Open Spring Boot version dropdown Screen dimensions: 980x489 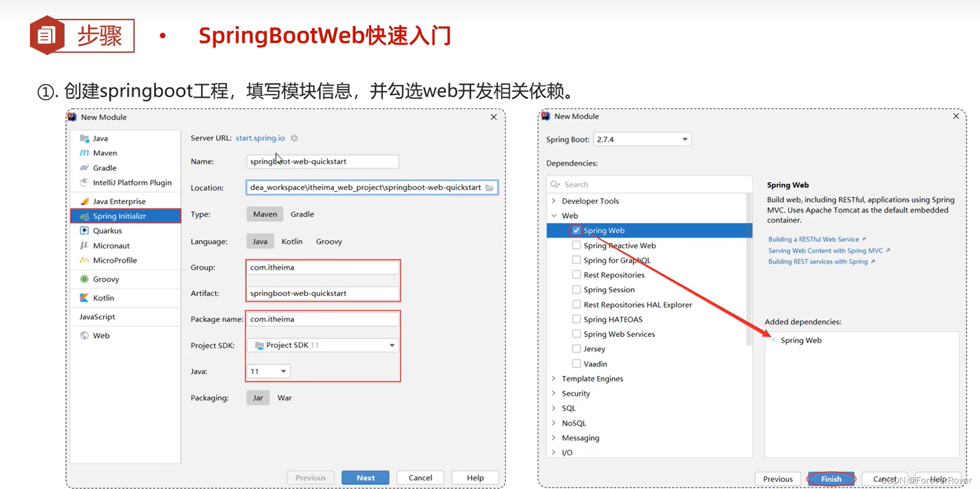[x=642, y=139]
